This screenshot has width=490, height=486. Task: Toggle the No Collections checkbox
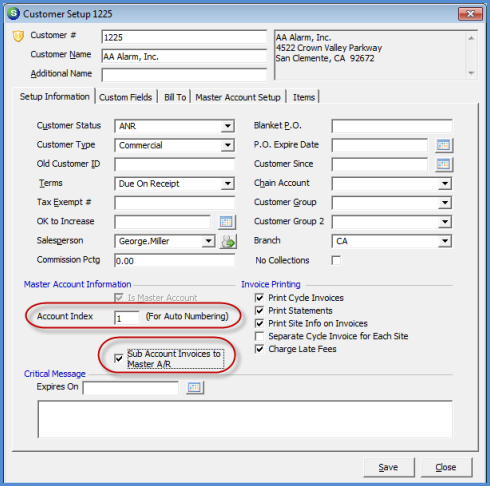click(x=336, y=260)
